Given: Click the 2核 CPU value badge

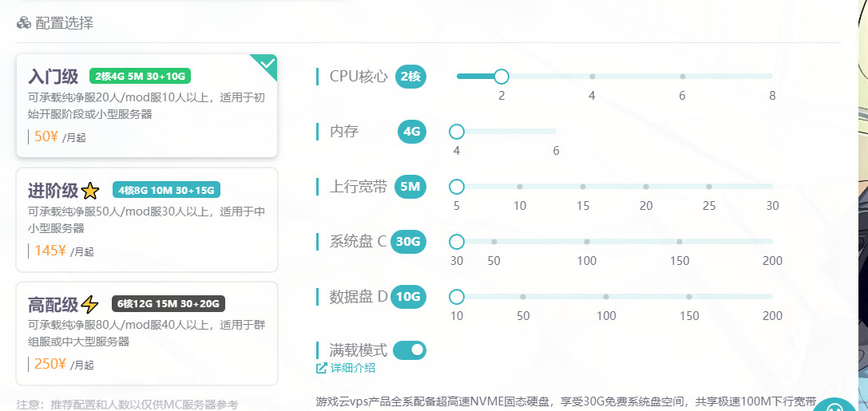Looking at the screenshot, I should coord(410,77).
